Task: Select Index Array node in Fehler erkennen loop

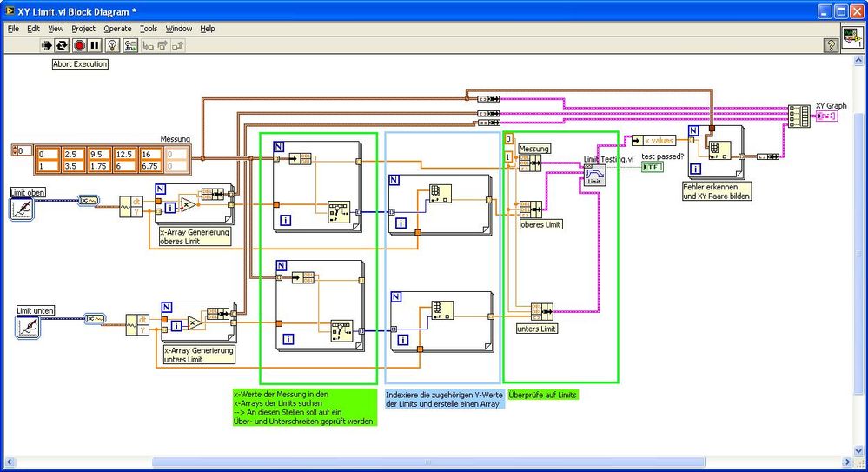Action: tap(719, 150)
